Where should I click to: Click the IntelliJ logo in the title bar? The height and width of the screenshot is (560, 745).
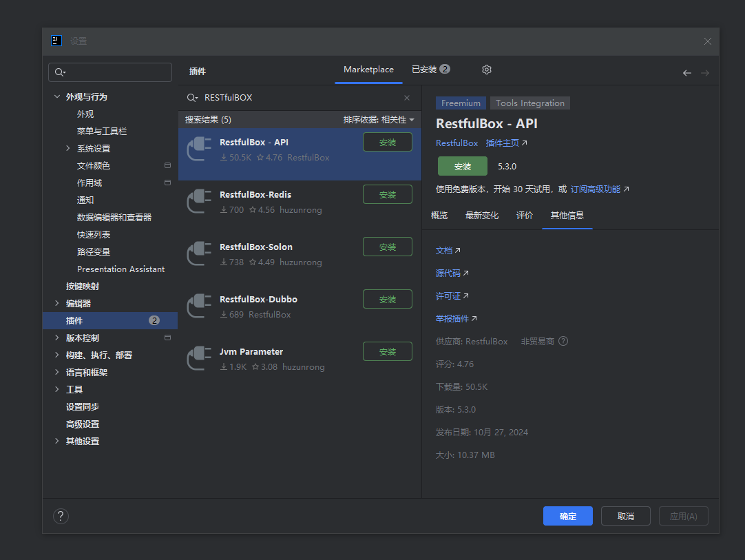point(56,41)
